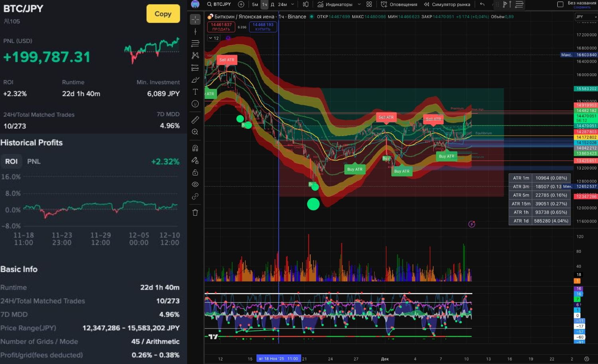Open Оповещения alerts
Image resolution: width=598 pixels, height=364 pixels.
[399, 4]
